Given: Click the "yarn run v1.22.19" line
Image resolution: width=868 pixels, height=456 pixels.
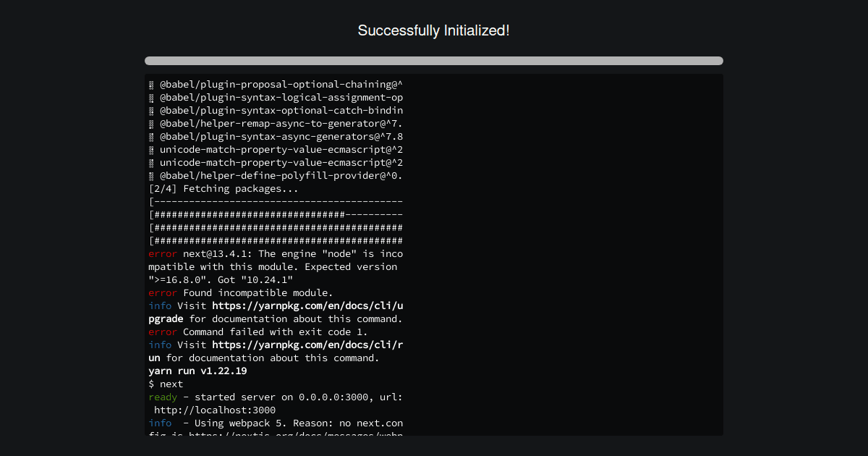Looking at the screenshot, I should click(x=197, y=371).
